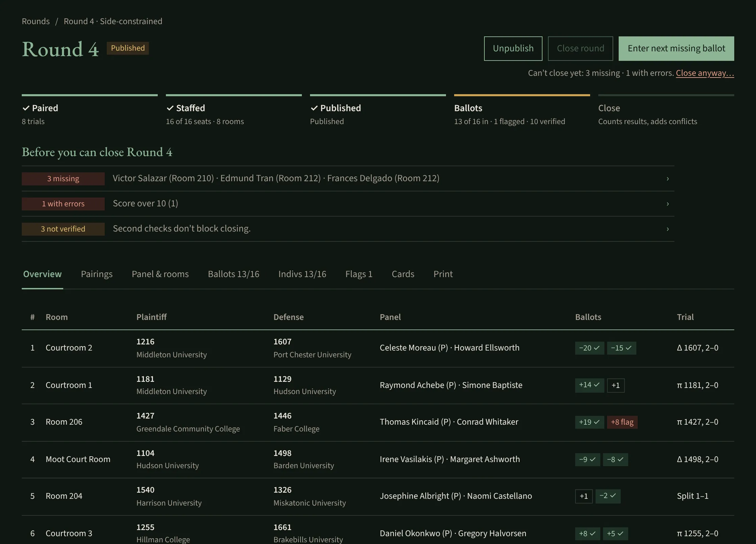Image resolution: width=756 pixels, height=544 pixels.
Task: Expand the 1 with errors row chevron
Action: [667, 204]
